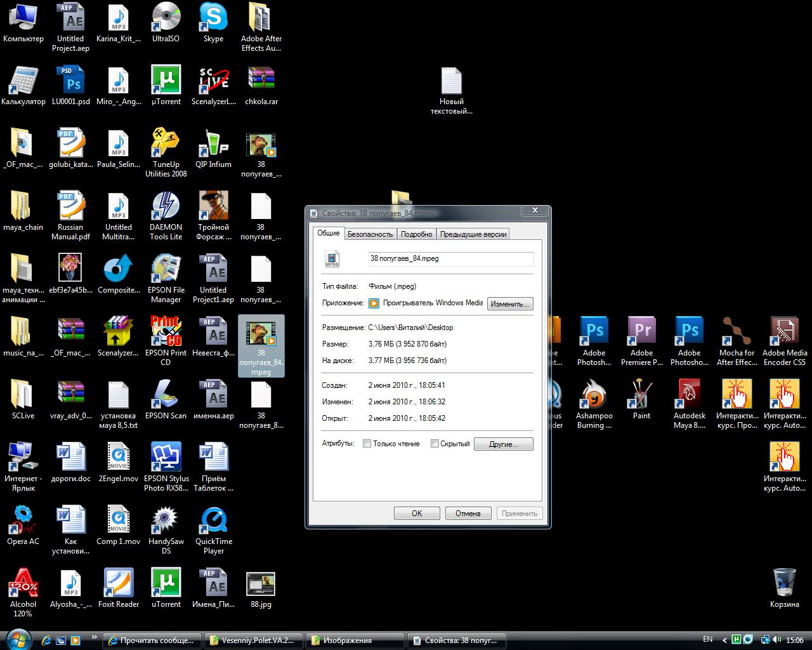Open the Другие... attributes button
This screenshot has height=650, width=812.
click(x=504, y=444)
